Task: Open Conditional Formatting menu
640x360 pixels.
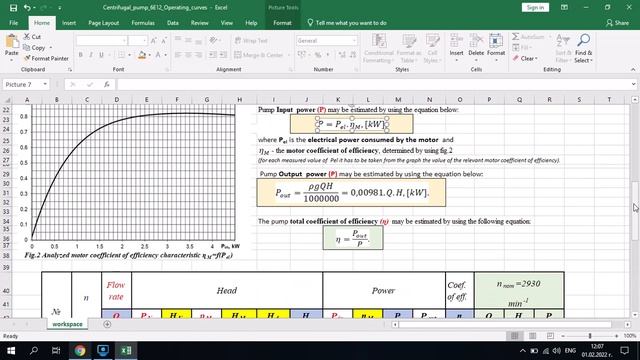Action: (x=379, y=49)
